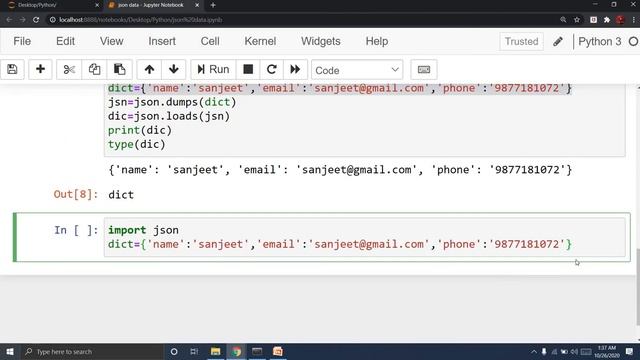This screenshot has height=360, width=640.
Task: Run the selected cell
Action: click(x=213, y=69)
